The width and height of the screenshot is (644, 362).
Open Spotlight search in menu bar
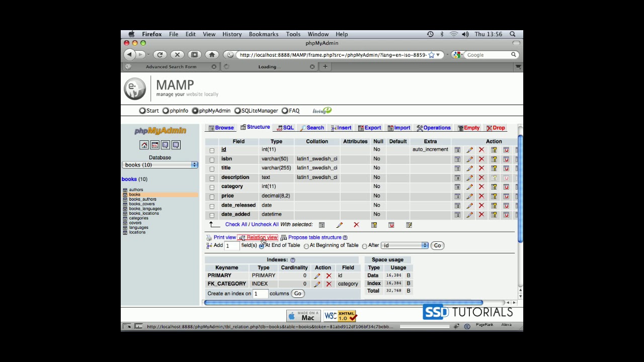(x=513, y=34)
